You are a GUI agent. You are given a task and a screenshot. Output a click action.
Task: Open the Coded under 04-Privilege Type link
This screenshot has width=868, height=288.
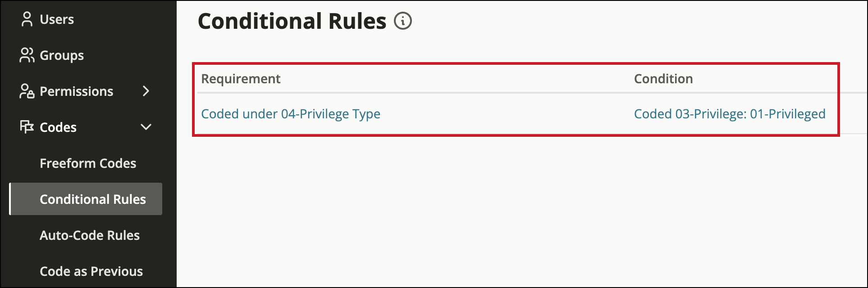[291, 114]
